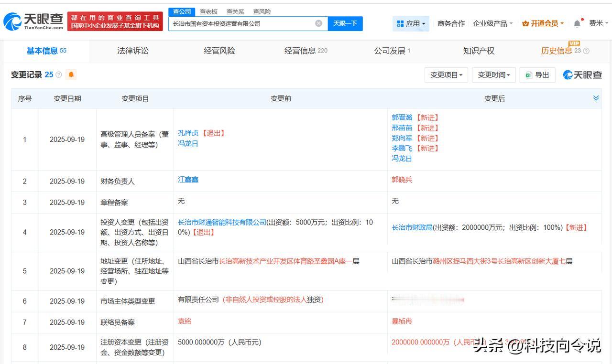612x364 pixels.
Task: Open 郭晋潞's profile link
Action: (x=402, y=118)
